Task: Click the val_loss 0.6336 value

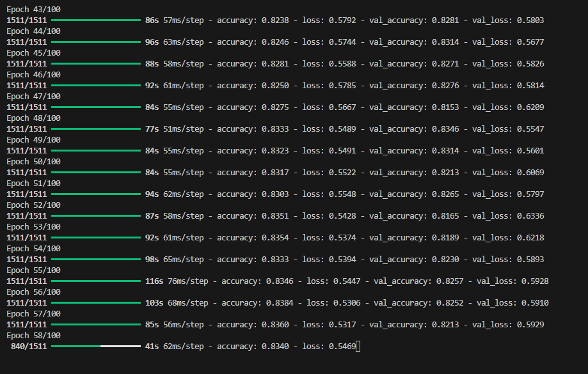Action: coord(530,216)
